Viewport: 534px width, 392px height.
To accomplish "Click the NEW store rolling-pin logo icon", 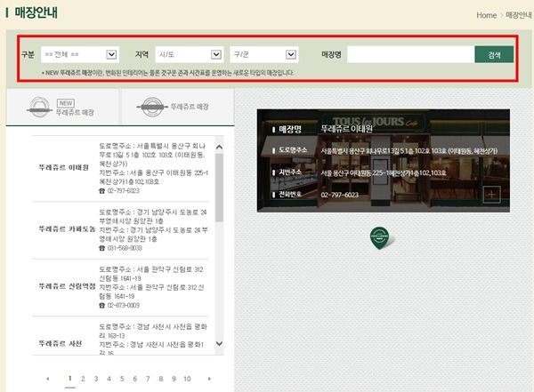I will 39,108.
